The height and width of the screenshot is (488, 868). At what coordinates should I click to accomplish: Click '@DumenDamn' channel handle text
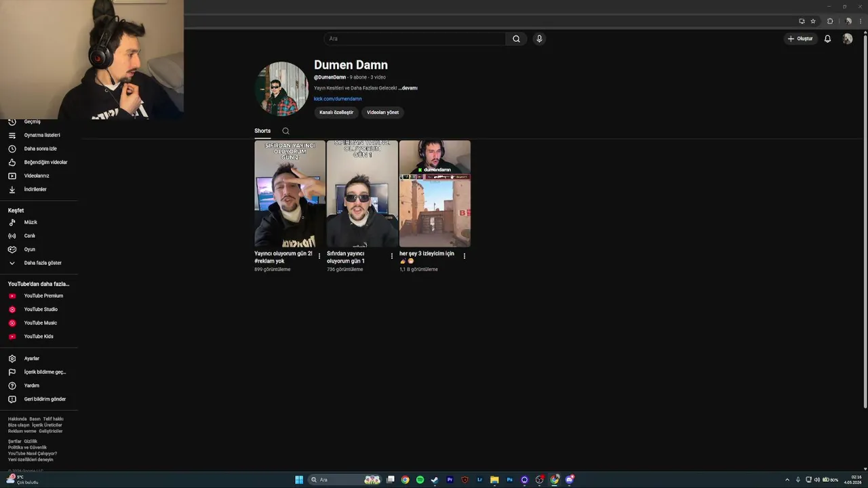tap(330, 77)
